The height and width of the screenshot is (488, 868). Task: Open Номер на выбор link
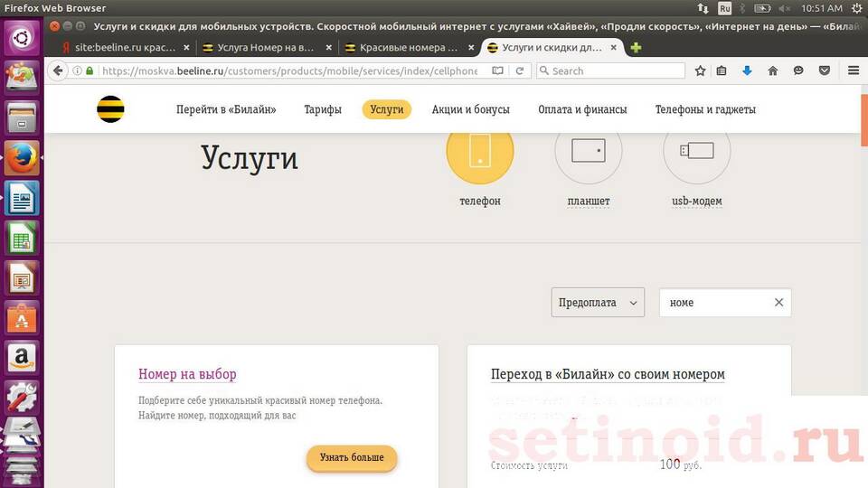pyautogui.click(x=187, y=374)
